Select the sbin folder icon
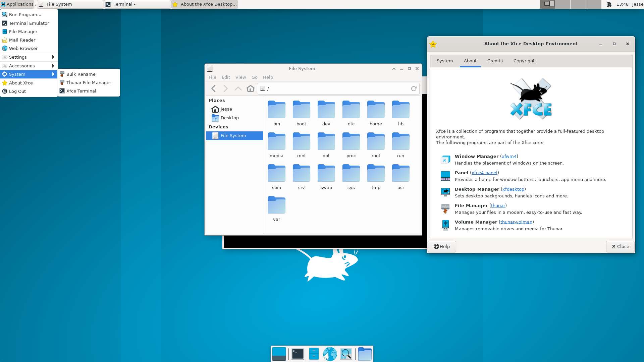The width and height of the screenshot is (644, 362). click(276, 173)
